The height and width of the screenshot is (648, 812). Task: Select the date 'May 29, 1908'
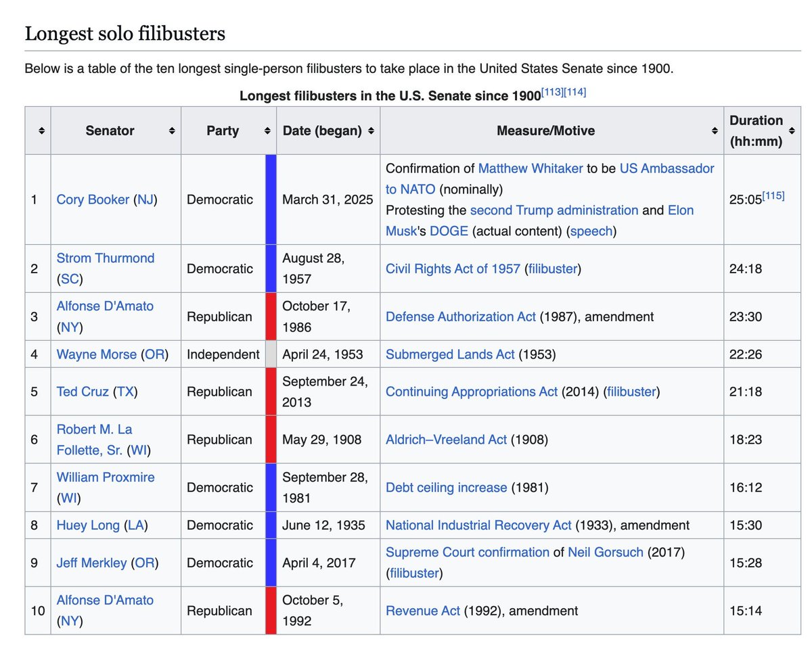tap(321, 440)
